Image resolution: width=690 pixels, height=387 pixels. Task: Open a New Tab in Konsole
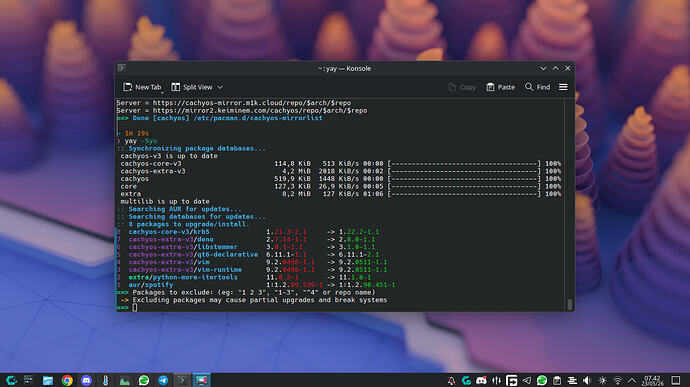pos(142,87)
